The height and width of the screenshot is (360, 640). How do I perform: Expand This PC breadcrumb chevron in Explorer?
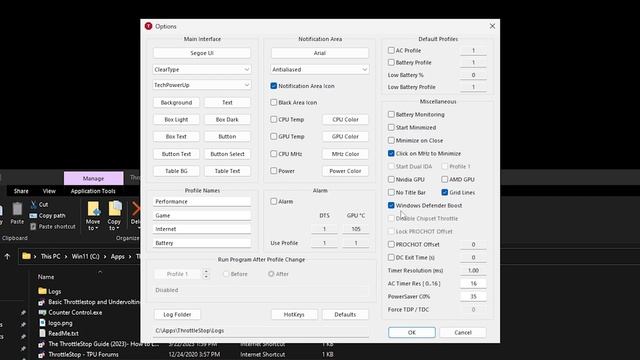tap(66, 256)
